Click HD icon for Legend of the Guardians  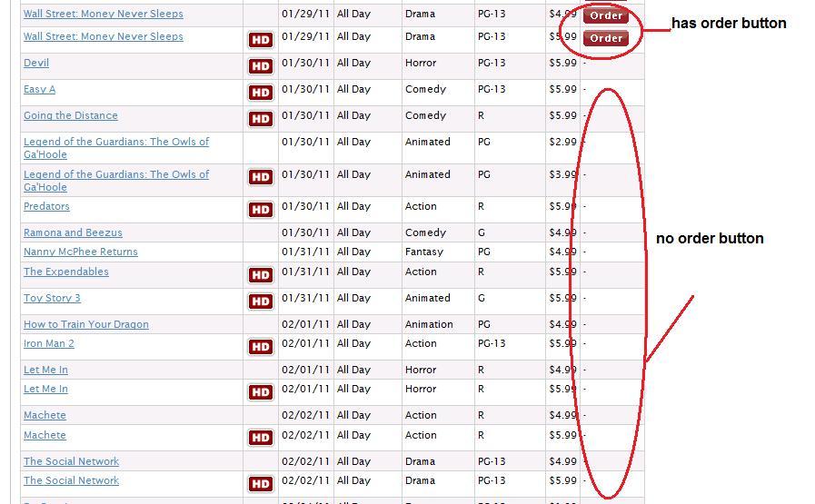pyautogui.click(x=261, y=177)
